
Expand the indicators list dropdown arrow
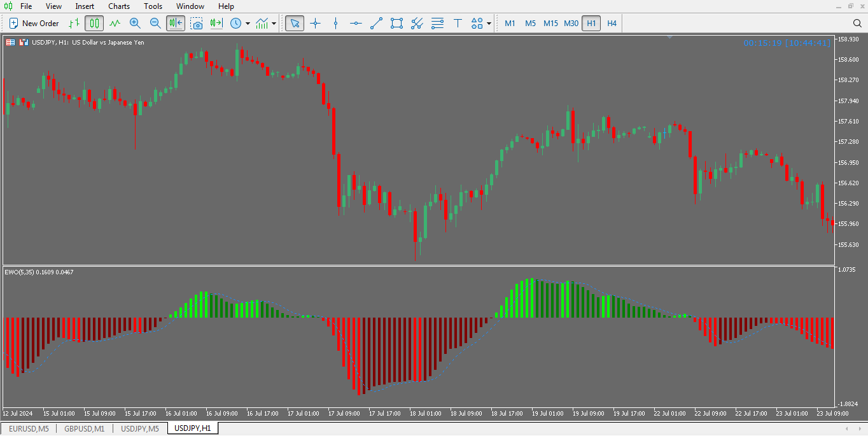274,24
